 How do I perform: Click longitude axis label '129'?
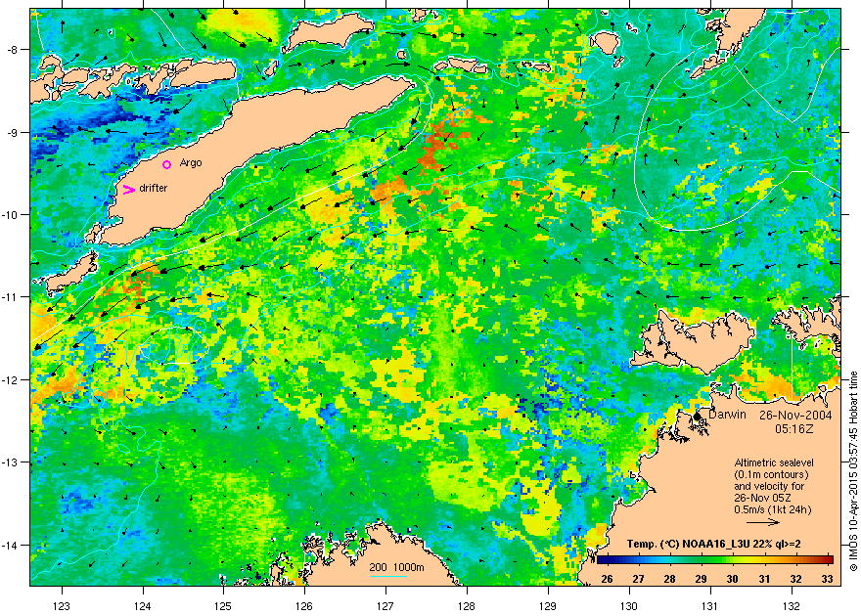click(548, 606)
